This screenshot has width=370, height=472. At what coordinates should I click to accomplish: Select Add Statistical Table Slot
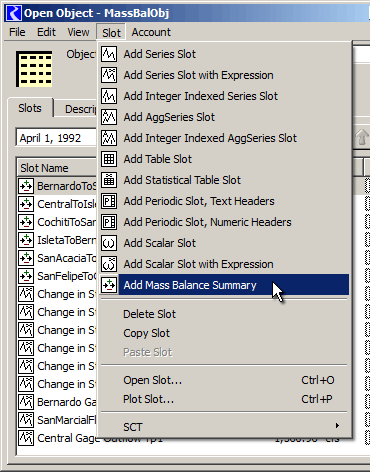point(225,180)
